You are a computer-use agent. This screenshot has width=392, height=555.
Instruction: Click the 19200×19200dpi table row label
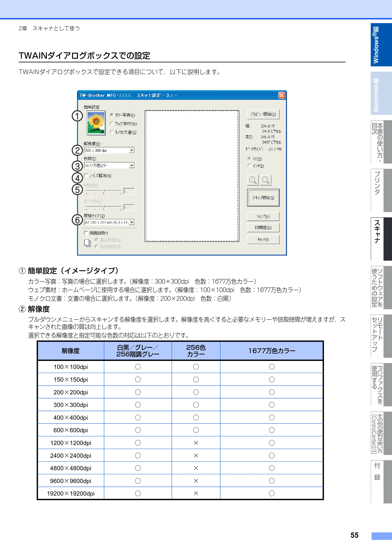(x=71, y=493)
